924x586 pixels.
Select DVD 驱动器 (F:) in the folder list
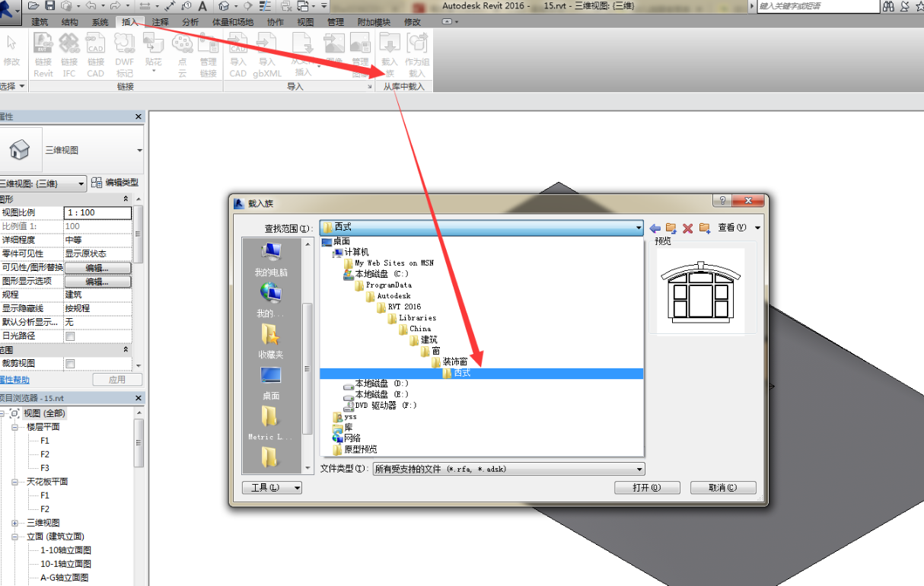pyautogui.click(x=387, y=406)
